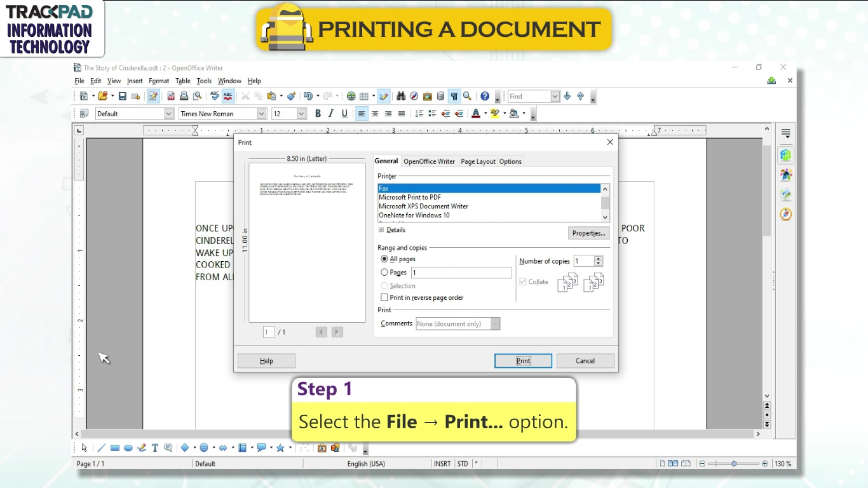The width and height of the screenshot is (868, 488).
Task: Toggle the Edit File mode icon
Action: (x=153, y=97)
